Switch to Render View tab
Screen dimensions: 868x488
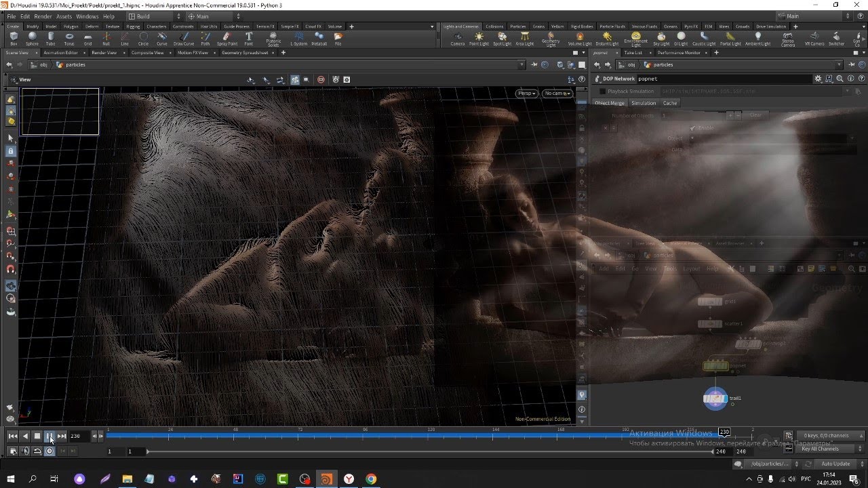[x=104, y=52]
